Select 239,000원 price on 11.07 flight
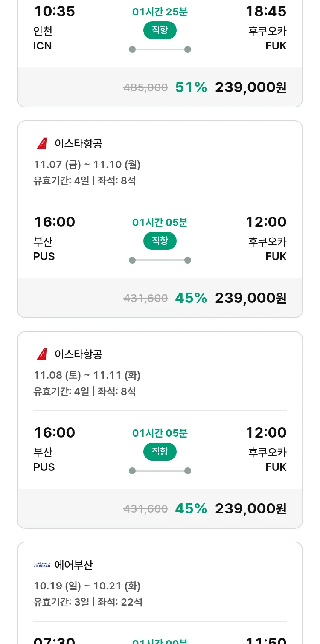The width and height of the screenshot is (320, 644). (x=250, y=298)
